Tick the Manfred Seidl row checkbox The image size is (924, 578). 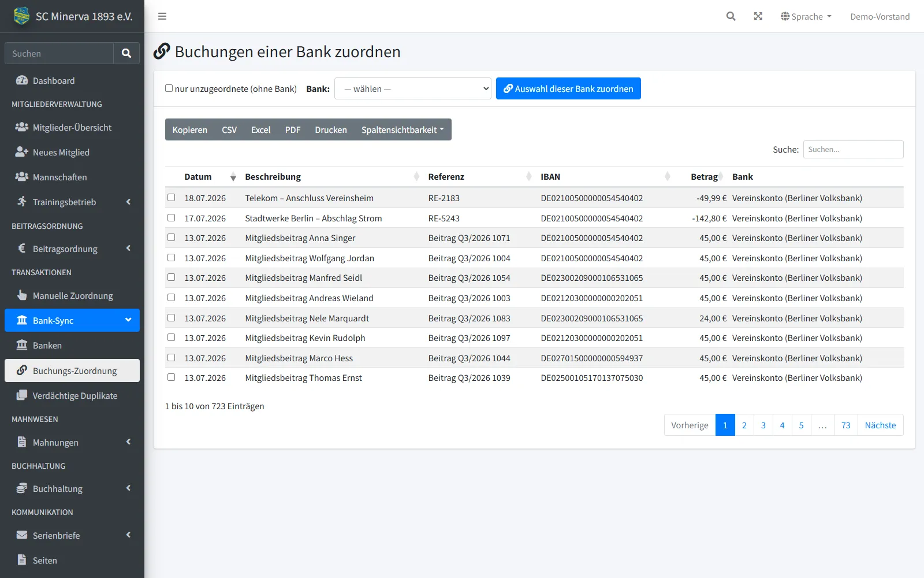coord(172,277)
